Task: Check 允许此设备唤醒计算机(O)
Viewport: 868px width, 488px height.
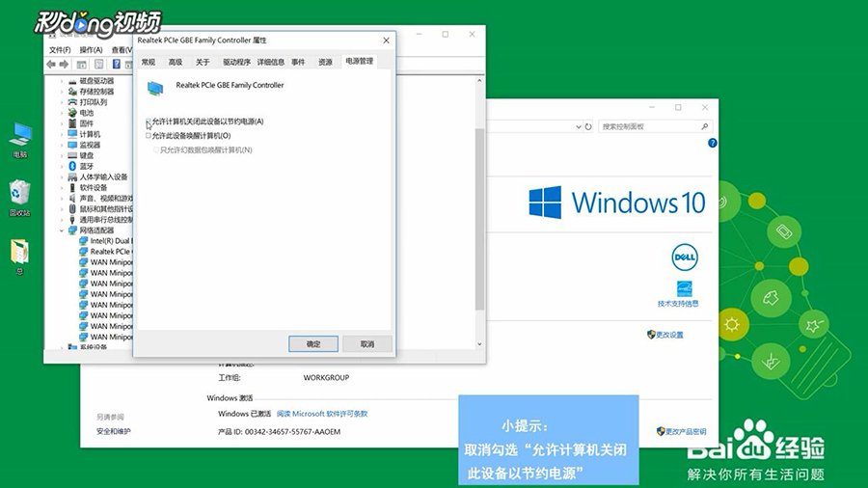Action: pyautogui.click(x=149, y=136)
